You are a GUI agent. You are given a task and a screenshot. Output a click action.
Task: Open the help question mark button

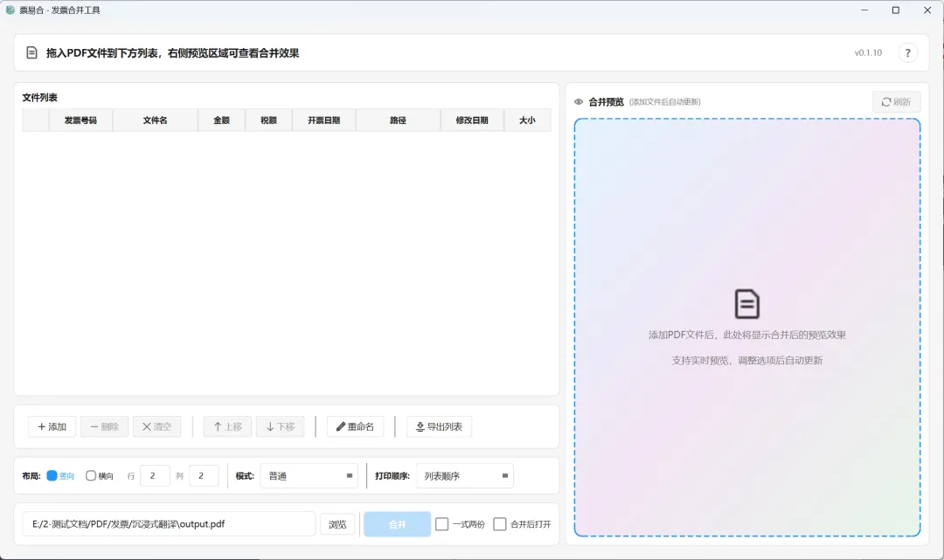[907, 53]
